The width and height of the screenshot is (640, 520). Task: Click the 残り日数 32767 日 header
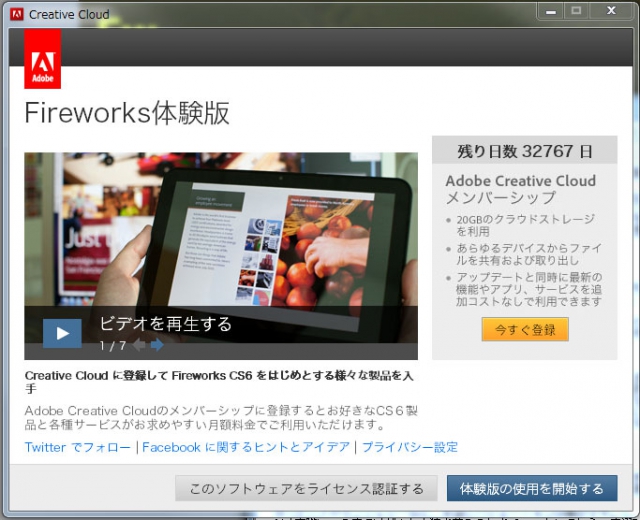(x=524, y=151)
